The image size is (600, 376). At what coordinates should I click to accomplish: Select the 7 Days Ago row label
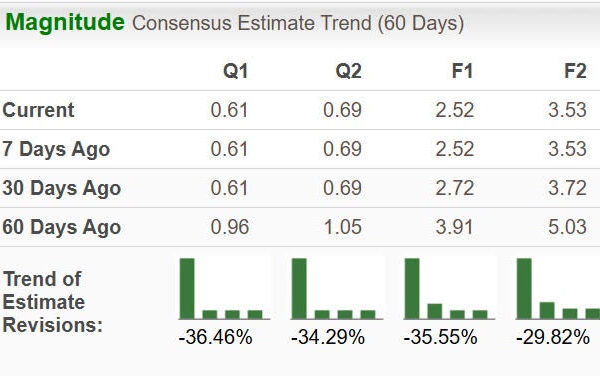click(x=56, y=149)
